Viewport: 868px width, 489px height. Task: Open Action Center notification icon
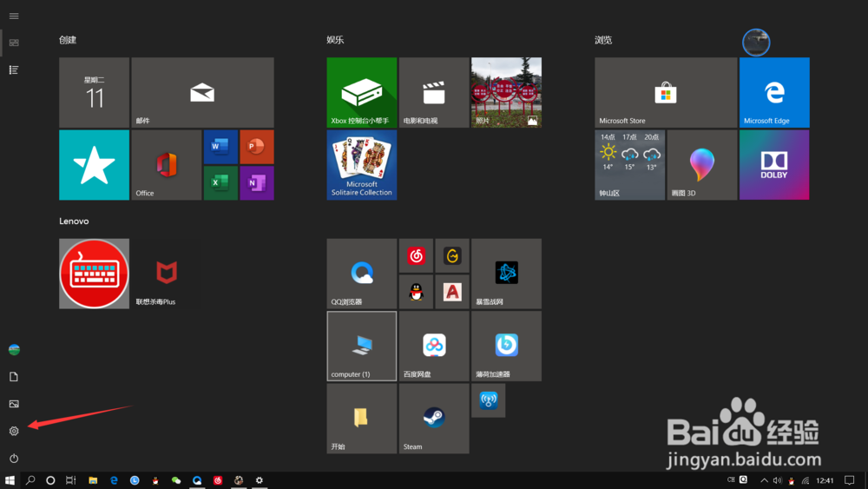[x=849, y=480]
